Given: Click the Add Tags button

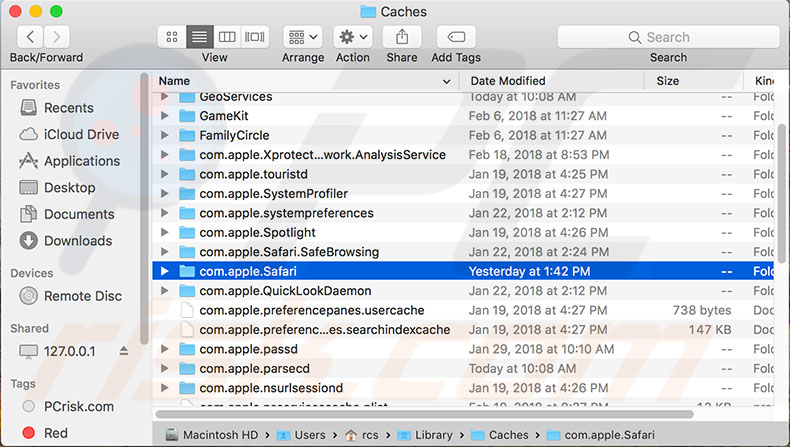Looking at the screenshot, I should pyautogui.click(x=456, y=37).
